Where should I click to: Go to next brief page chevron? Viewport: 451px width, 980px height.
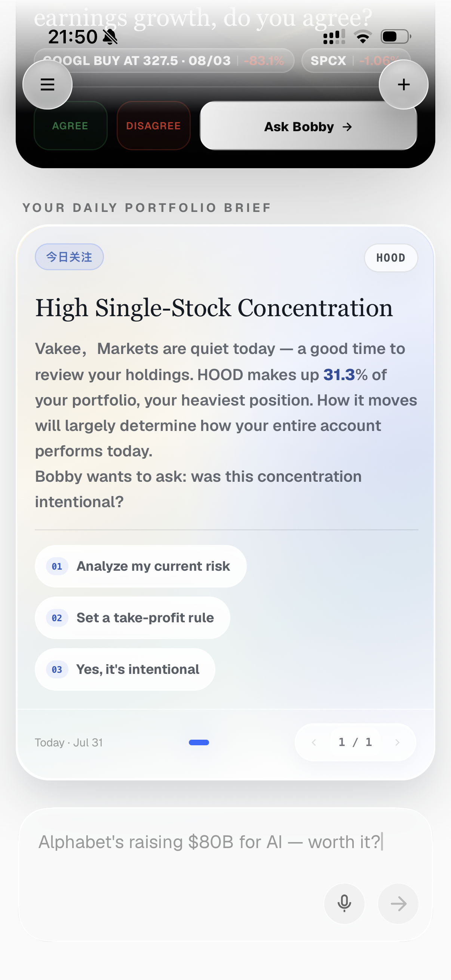click(398, 742)
